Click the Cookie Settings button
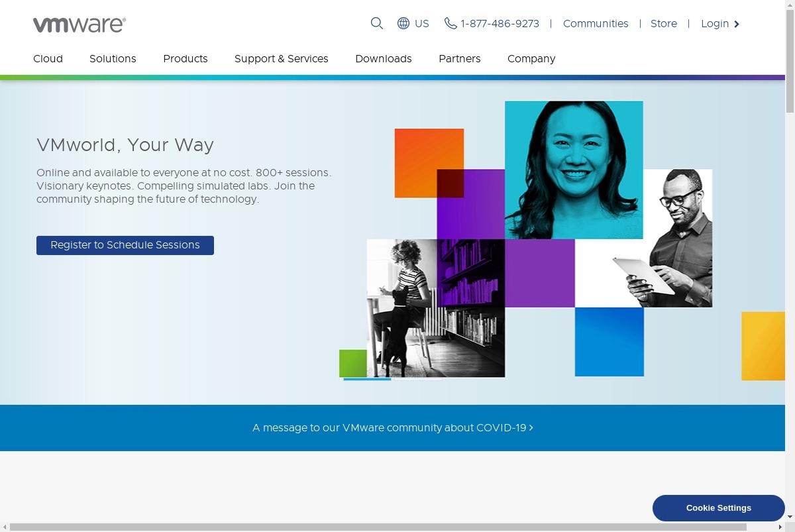 (x=719, y=508)
